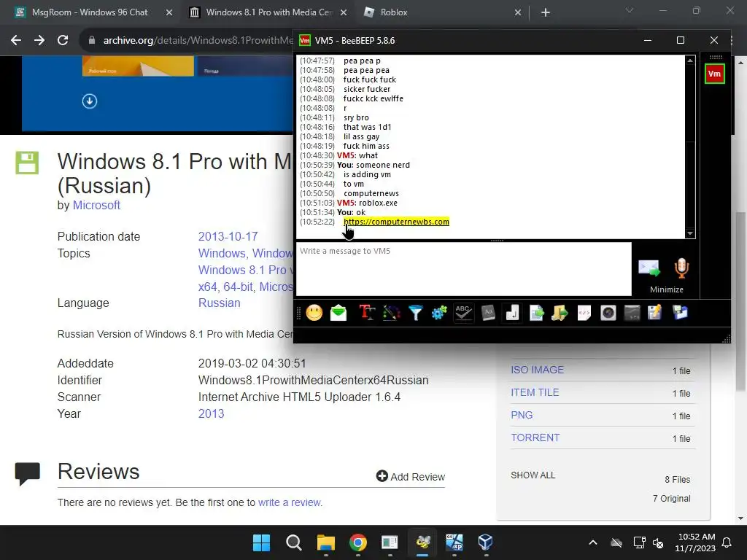Open the emoticon picker in BeeBEEP
The image size is (747, 560).
click(x=314, y=313)
